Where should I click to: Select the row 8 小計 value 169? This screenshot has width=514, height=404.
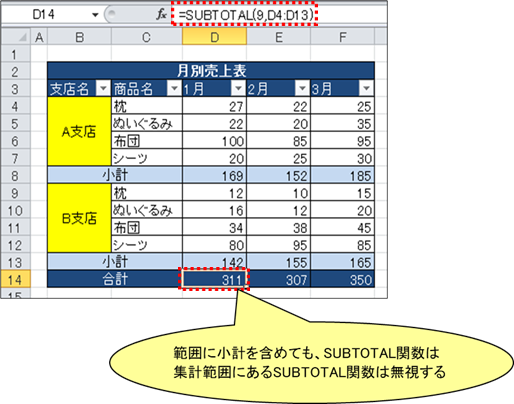214,175
